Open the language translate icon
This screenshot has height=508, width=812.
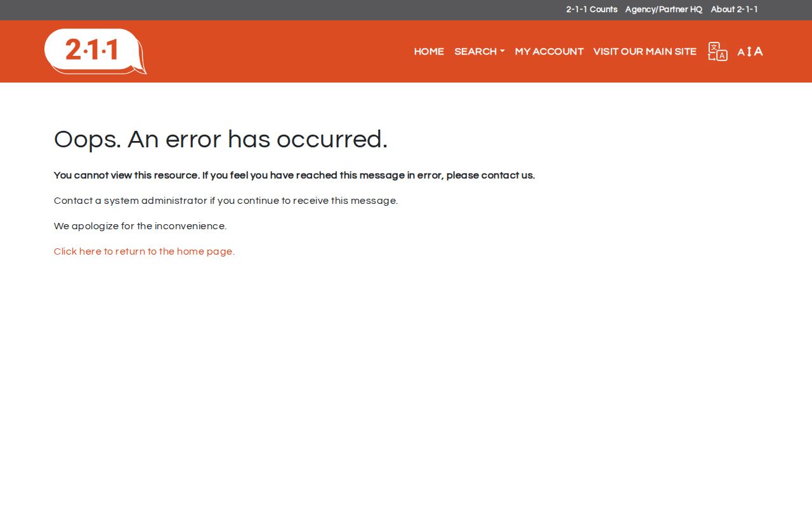click(717, 51)
